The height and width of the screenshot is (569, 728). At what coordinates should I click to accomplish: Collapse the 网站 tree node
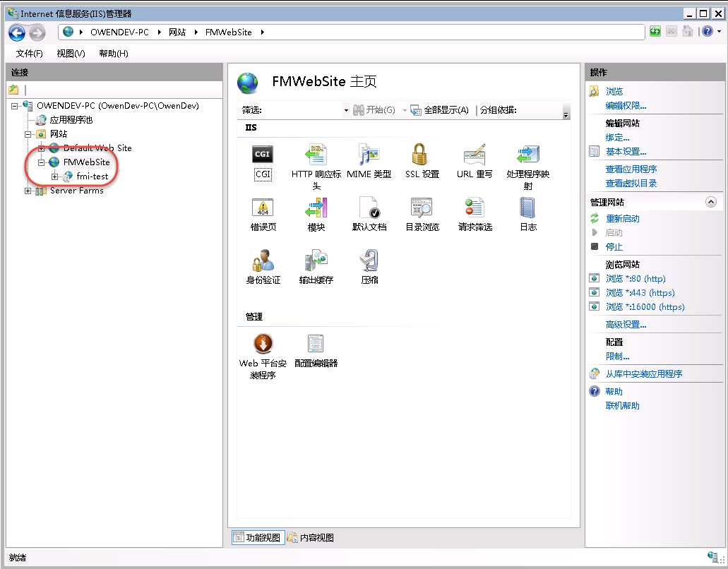click(28, 134)
